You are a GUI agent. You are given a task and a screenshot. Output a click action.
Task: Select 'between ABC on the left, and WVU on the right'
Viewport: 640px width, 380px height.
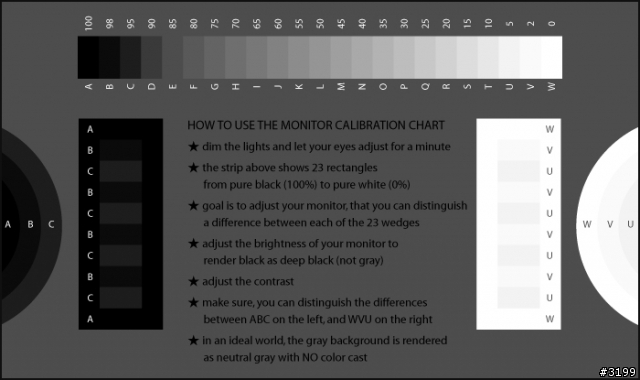coord(318,320)
